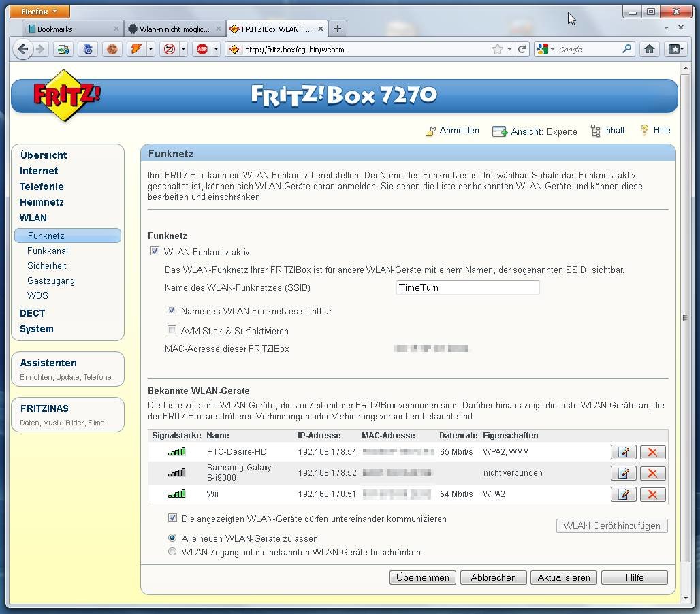700x614 pixels.
Task: Select WLAN-Zugang auf bekannte Geräte beschränken
Action: 172,551
